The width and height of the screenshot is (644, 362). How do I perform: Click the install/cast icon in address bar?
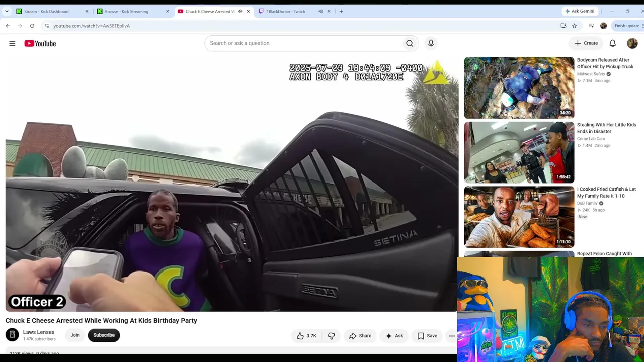click(x=563, y=26)
